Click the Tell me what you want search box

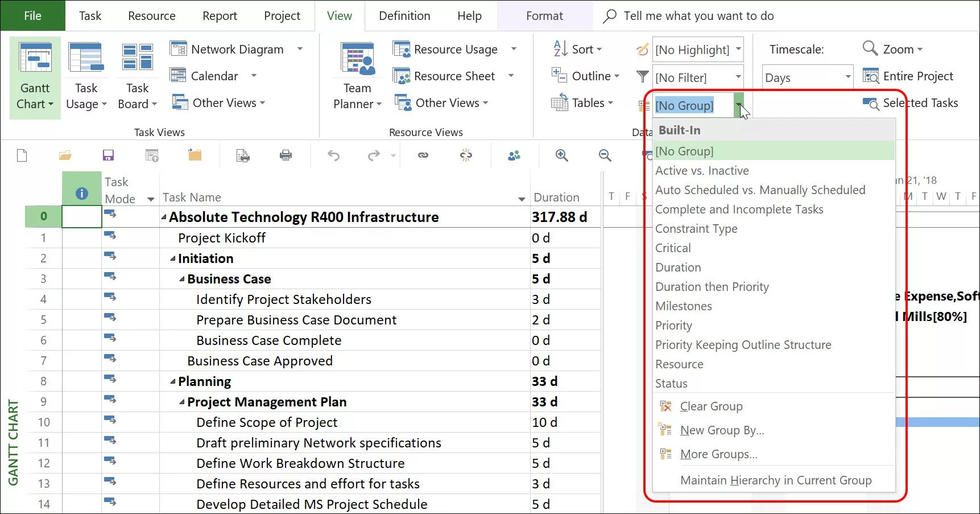click(698, 16)
